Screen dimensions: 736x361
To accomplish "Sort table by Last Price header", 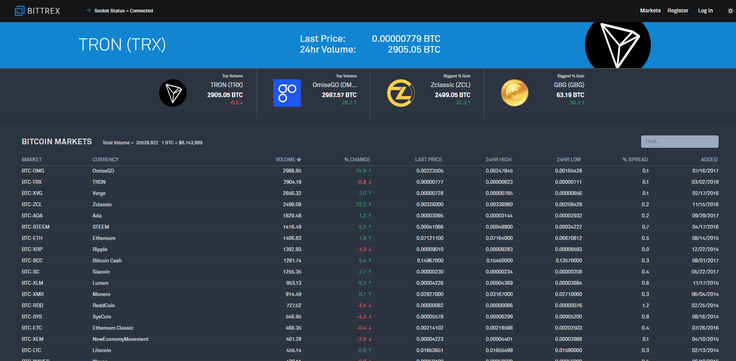I will tap(429, 160).
